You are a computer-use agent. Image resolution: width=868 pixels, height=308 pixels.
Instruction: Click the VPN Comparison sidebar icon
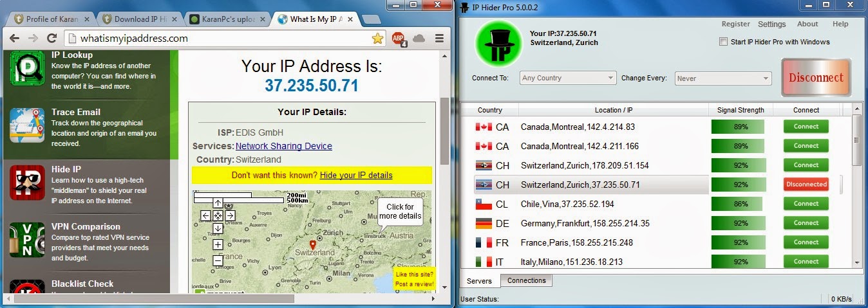coord(27,240)
